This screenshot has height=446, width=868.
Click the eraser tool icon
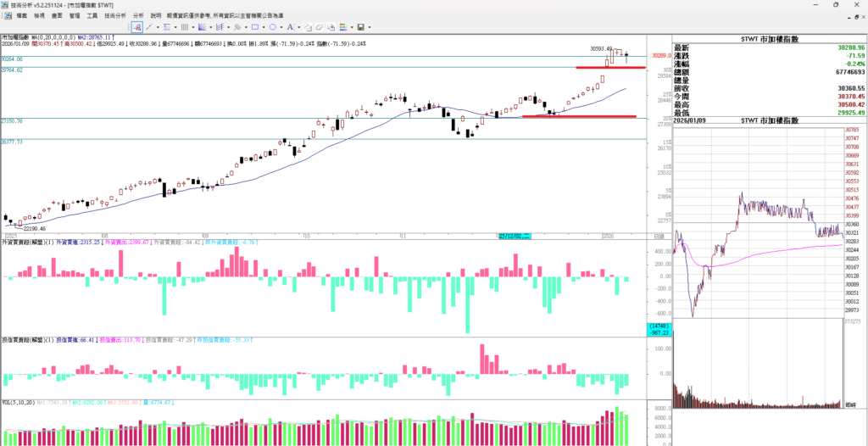319,27
